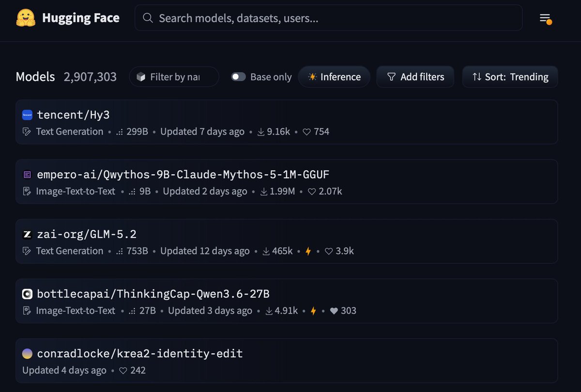
Task: Toggle the Base only switch
Action: coord(238,76)
